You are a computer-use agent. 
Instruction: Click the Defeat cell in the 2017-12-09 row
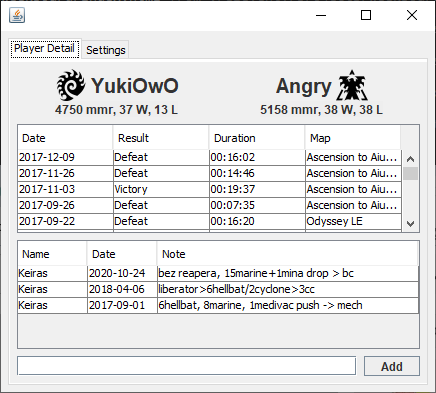[161, 157]
